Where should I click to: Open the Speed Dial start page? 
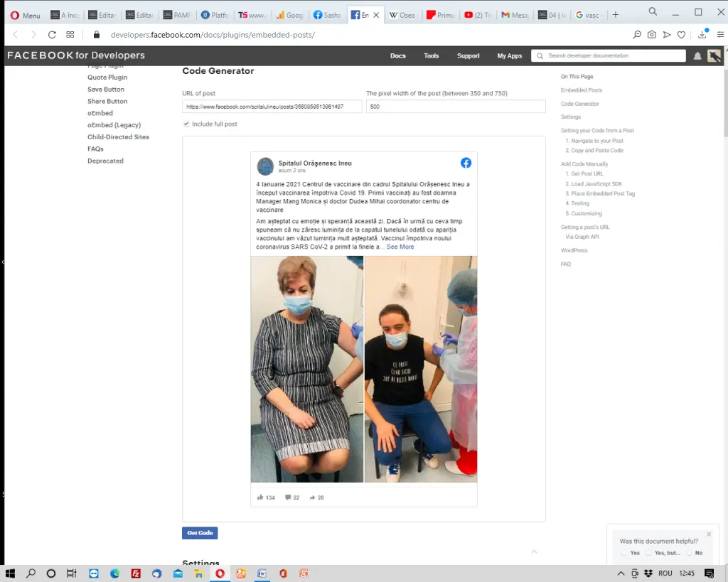70,35
